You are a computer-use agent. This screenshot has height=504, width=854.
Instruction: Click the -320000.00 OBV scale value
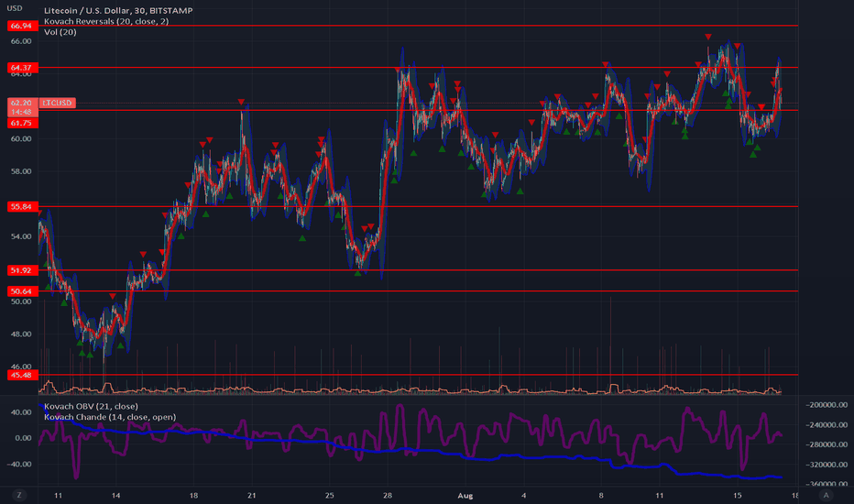tap(827, 465)
